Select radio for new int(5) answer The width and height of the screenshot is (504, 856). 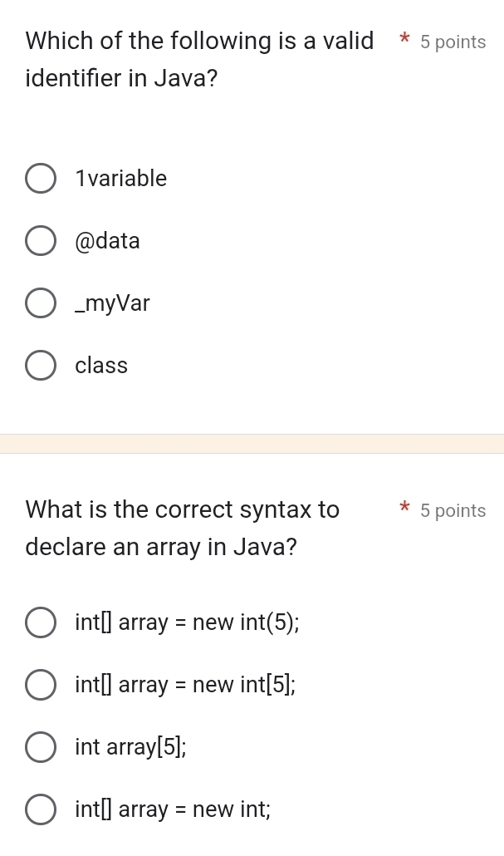[x=41, y=622]
